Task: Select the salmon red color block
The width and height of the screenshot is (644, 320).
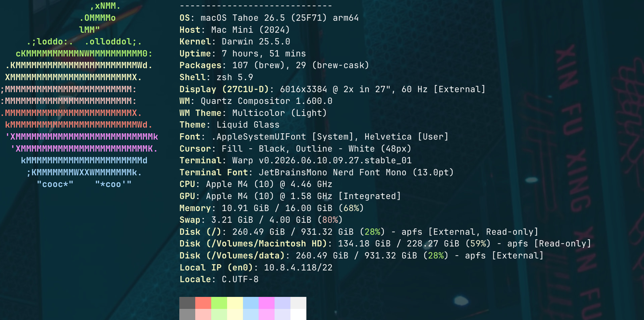Action: click(x=203, y=303)
